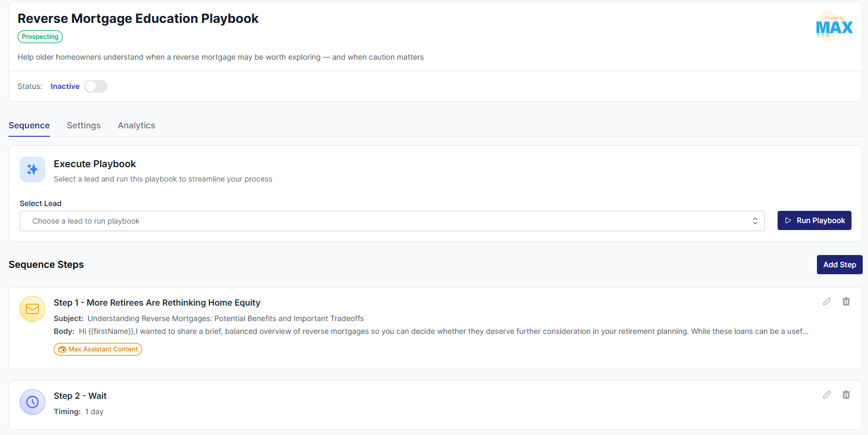Screen dimensions: 868x435
Task: Switch to the Sequence tab
Action: point(29,125)
